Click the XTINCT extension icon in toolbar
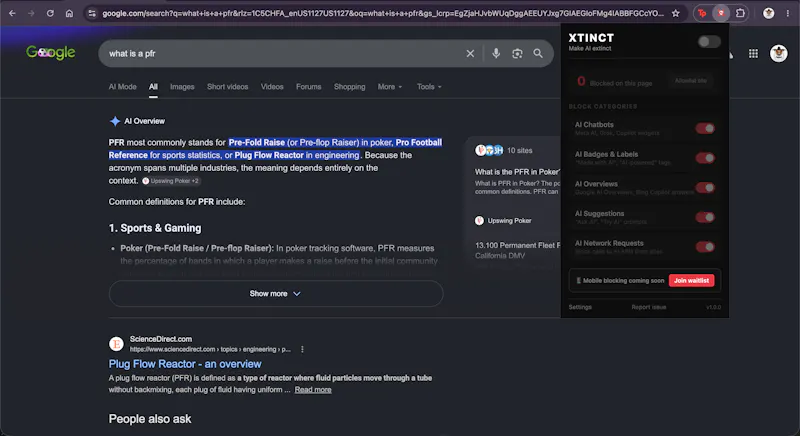The height and width of the screenshot is (436, 800). tap(720, 13)
